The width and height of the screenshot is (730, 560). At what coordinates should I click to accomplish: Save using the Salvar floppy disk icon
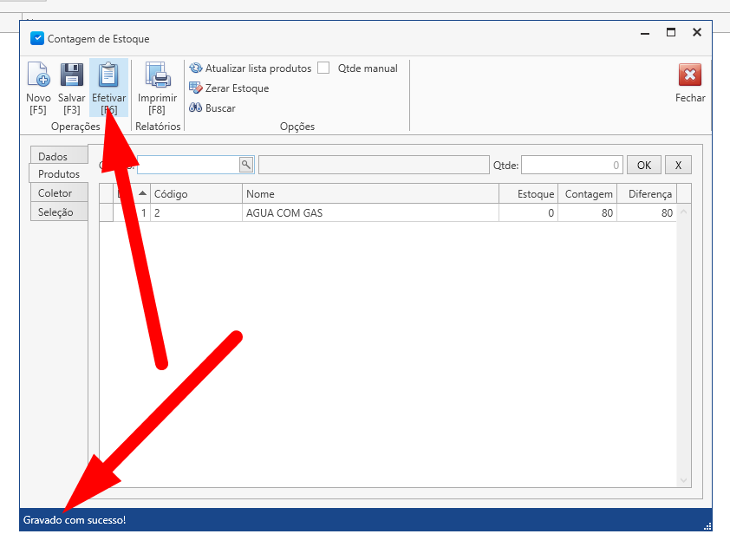[71, 76]
